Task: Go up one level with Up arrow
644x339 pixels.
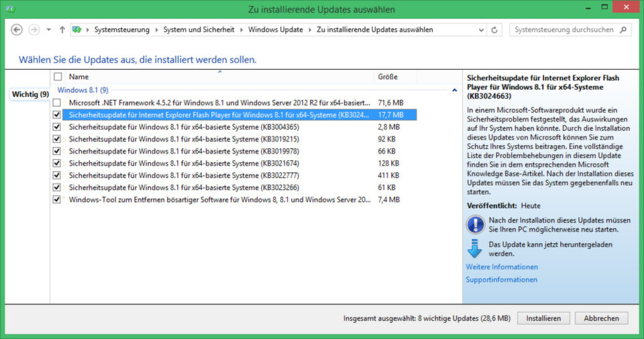Action: coord(62,30)
